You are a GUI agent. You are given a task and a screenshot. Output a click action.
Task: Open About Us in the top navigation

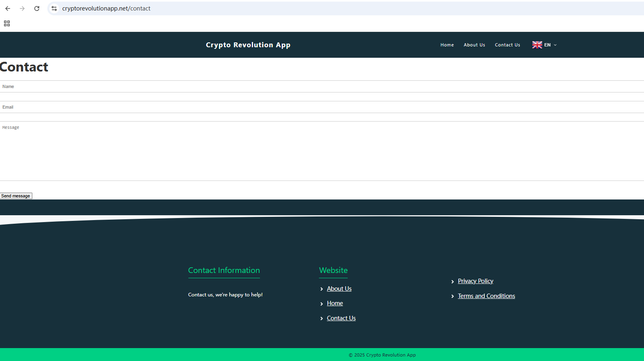[474, 45]
